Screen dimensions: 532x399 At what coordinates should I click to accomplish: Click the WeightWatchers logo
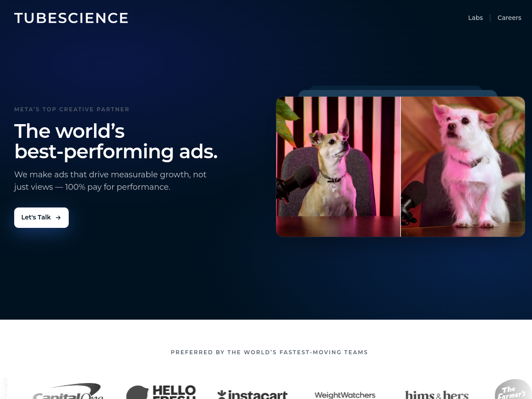pos(345,395)
